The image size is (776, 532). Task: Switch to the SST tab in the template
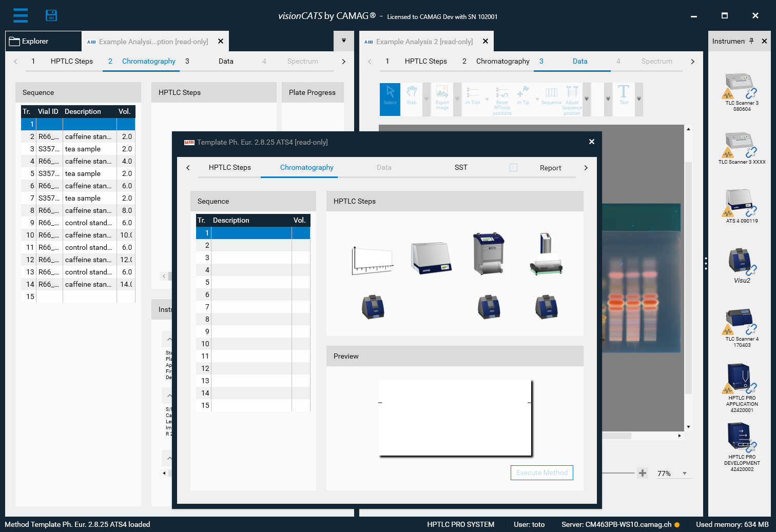461,167
